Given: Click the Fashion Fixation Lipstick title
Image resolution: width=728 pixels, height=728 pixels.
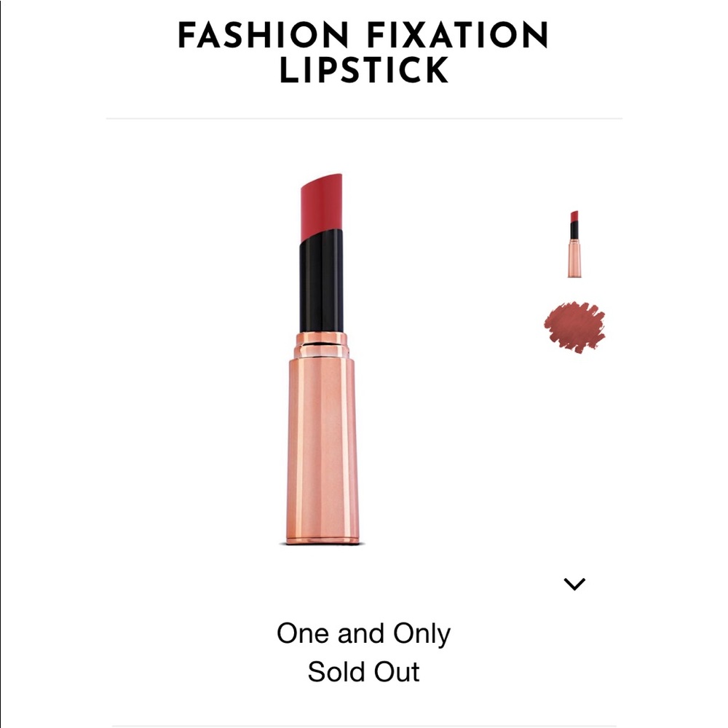Looking at the screenshot, I should pos(364,52).
